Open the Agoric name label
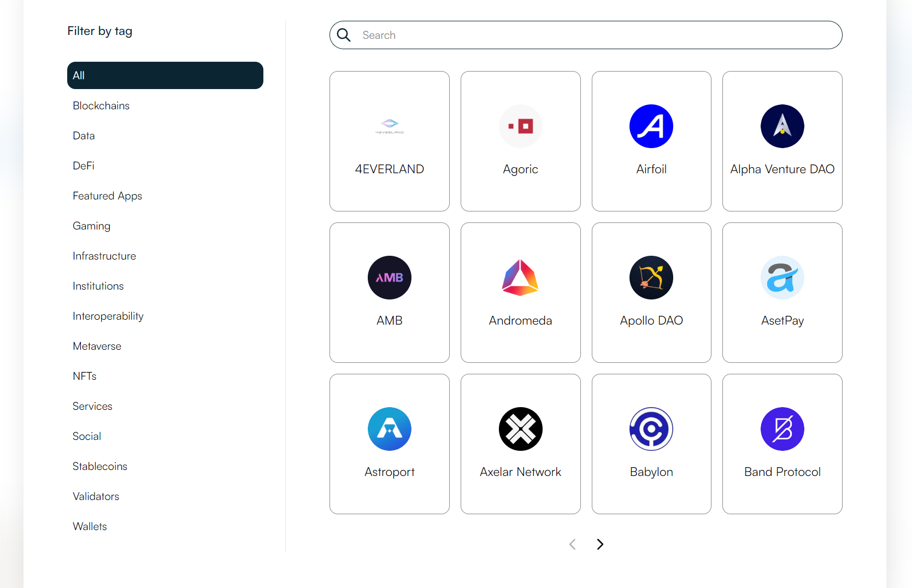Screen dimensions: 912x588 tap(521, 169)
